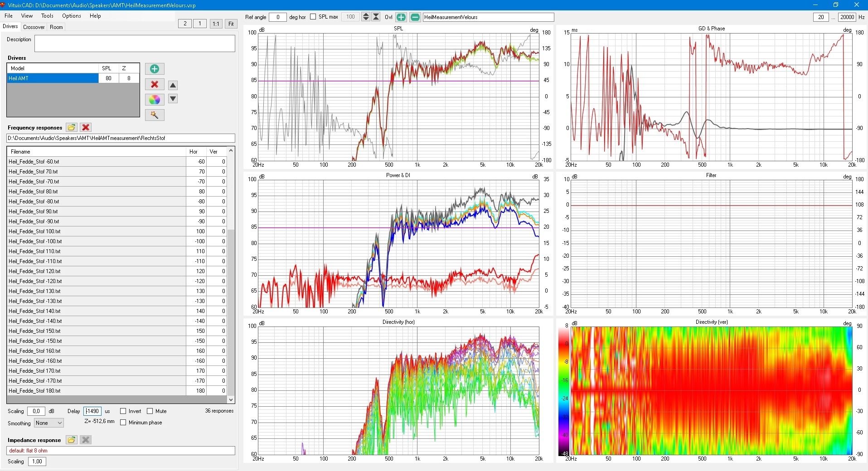Click the impedance Scaling field showing 1,00
The image size is (868, 471).
(x=37, y=461)
